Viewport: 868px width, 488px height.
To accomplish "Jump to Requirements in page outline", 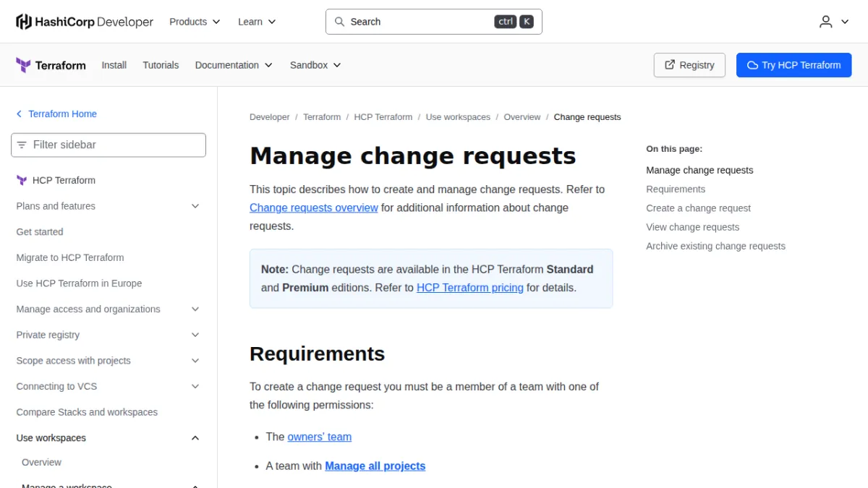I will (676, 189).
